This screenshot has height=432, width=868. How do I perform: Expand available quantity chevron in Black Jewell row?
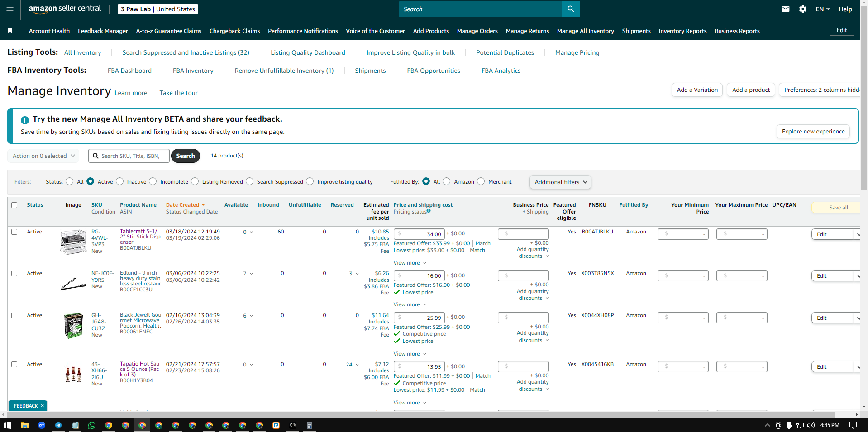pos(251,316)
